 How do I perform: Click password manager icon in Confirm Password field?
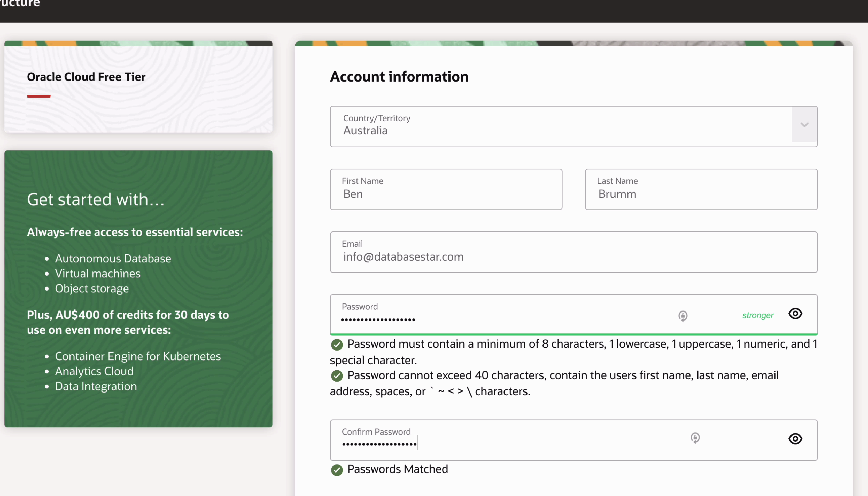click(x=695, y=437)
